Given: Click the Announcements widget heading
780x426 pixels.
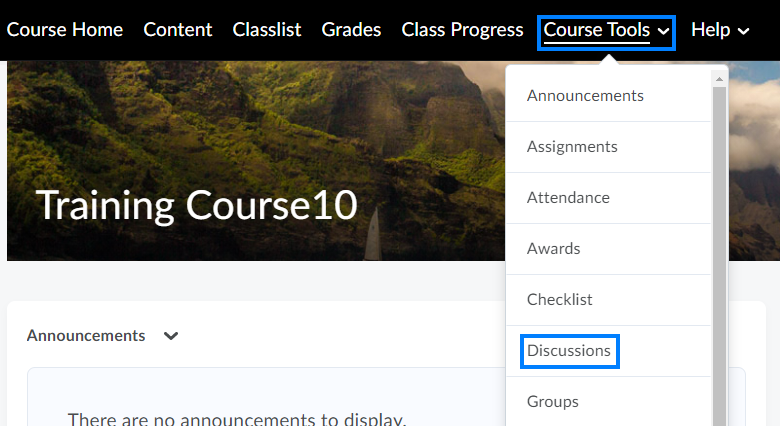Looking at the screenshot, I should tap(86, 336).
